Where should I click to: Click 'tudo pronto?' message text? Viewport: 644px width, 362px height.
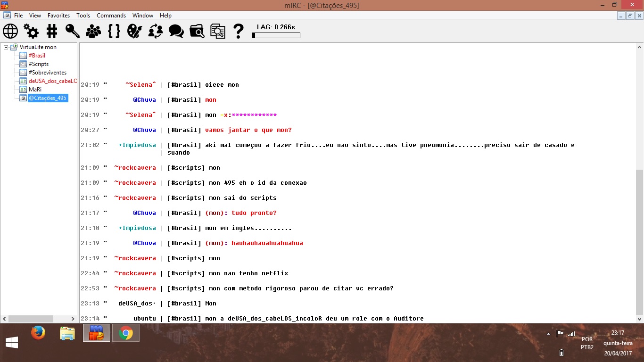pyautogui.click(x=254, y=213)
